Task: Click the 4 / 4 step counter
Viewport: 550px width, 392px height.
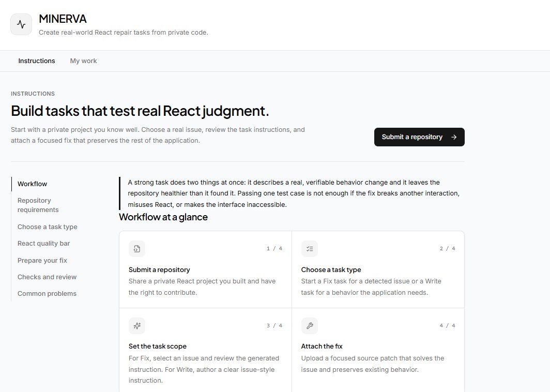Action: tap(447, 326)
